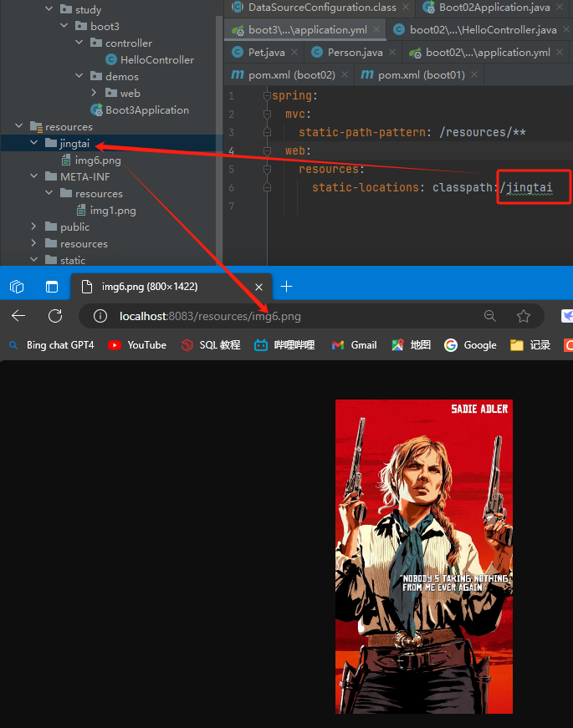
Task: Open Google bookmark
Action: point(470,345)
